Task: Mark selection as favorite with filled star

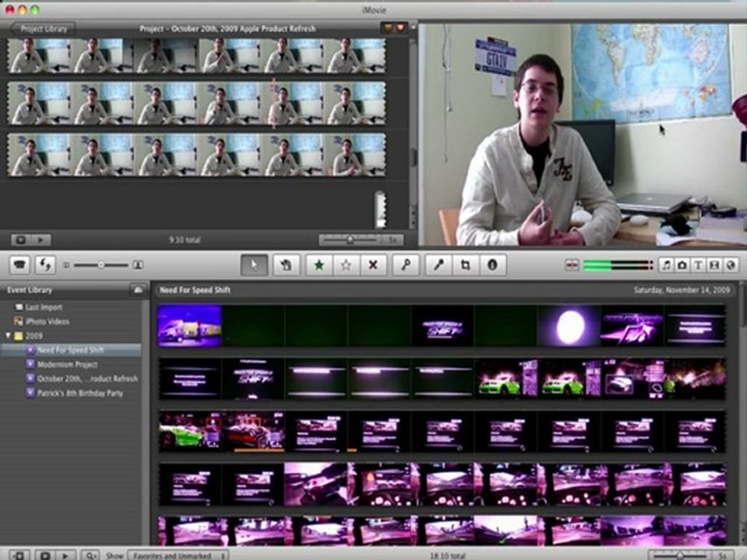Action: (x=319, y=264)
